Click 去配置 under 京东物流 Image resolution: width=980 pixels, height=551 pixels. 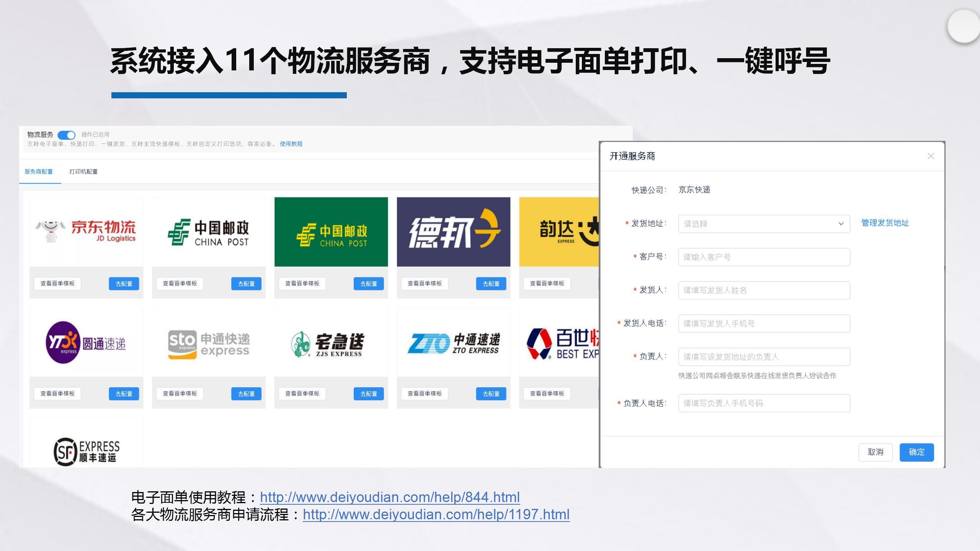[124, 284]
